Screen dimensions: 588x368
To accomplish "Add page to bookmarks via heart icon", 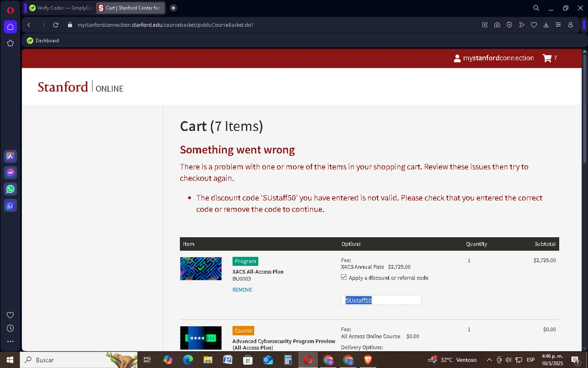I will pos(534,25).
